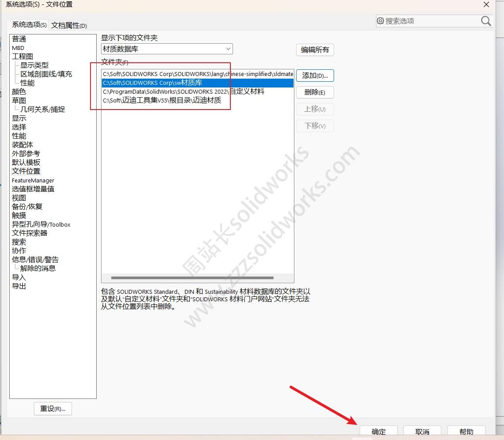Select 异型孔向导/Toolbox in the options list
Screen dimensions: 504x440
[41, 224]
